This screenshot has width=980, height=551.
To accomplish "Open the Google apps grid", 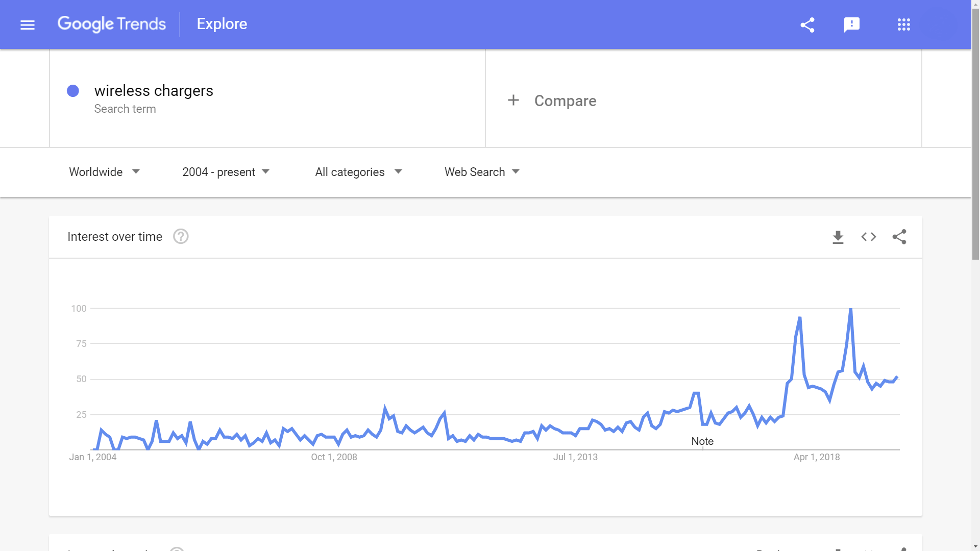I will click(904, 24).
